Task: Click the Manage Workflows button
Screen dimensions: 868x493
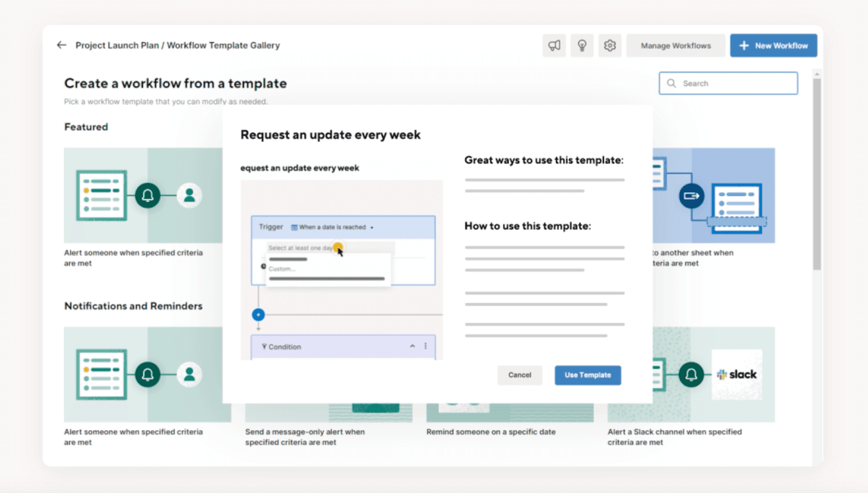Action: [x=675, y=46]
